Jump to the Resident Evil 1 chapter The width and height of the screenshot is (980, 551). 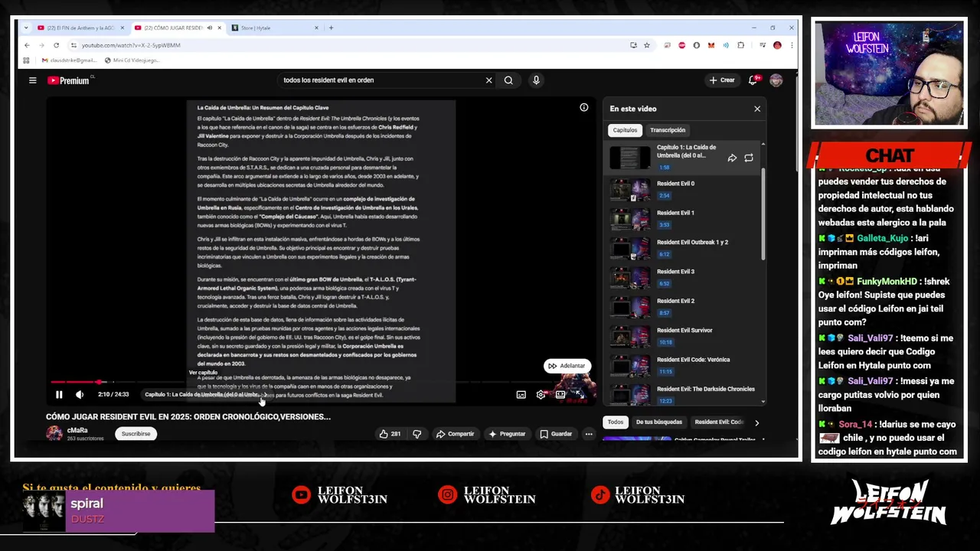[x=683, y=218]
